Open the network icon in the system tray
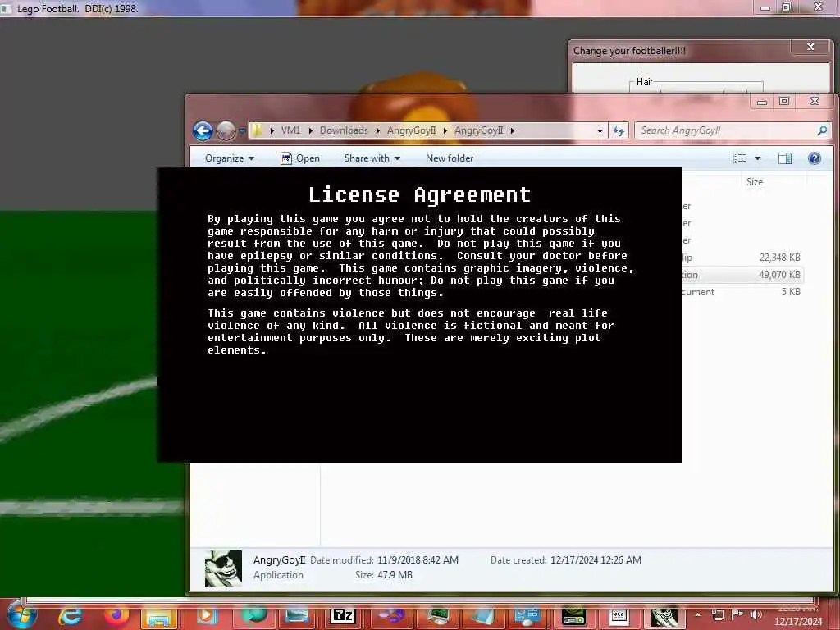The image size is (840, 630). pyautogui.click(x=718, y=615)
